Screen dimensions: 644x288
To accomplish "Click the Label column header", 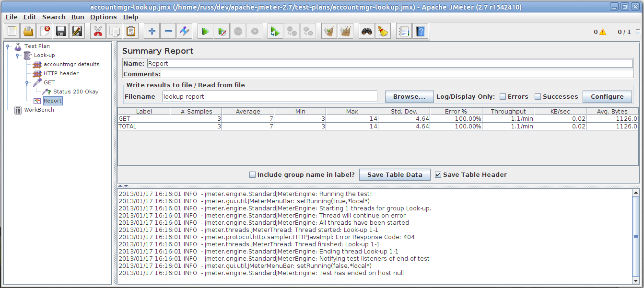I will pyautogui.click(x=144, y=112).
